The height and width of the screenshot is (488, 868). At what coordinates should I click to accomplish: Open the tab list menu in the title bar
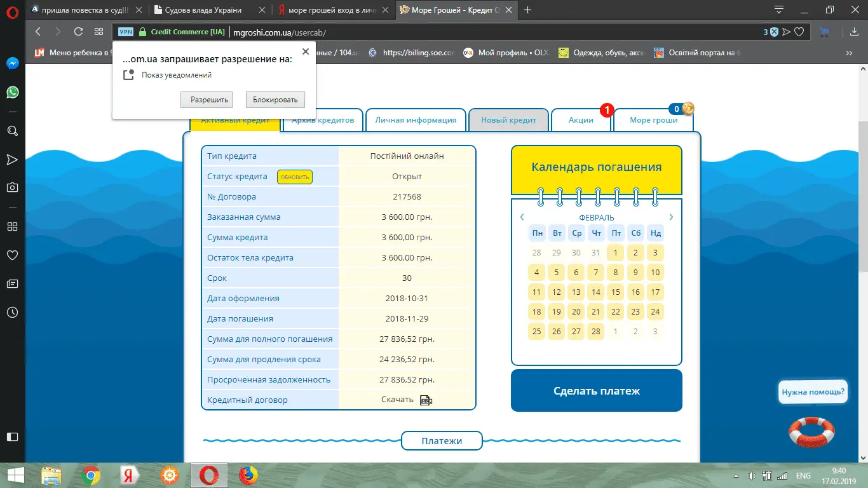tap(779, 10)
